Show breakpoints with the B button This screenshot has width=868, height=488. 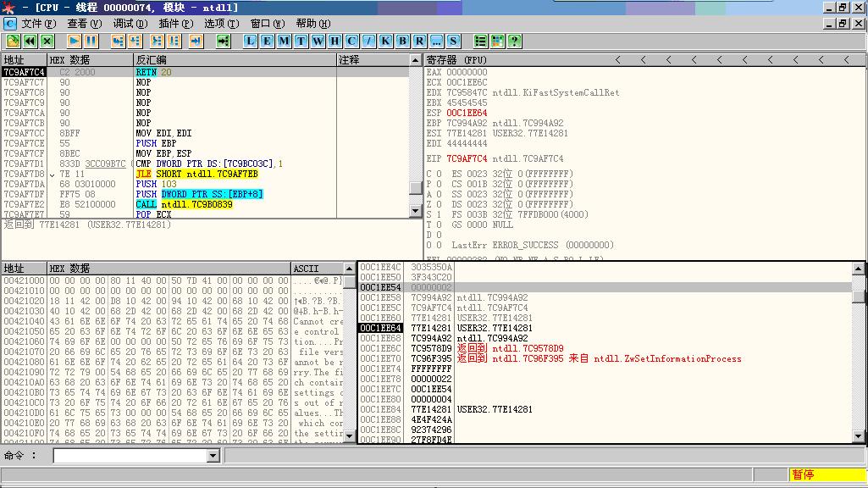click(402, 41)
